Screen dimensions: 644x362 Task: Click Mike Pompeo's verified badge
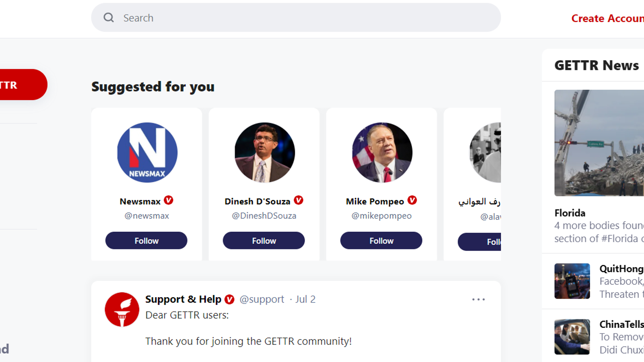coord(412,200)
